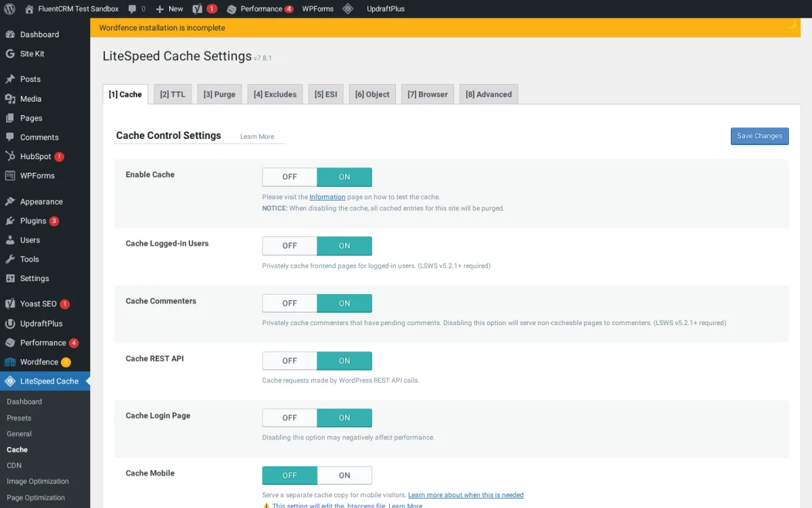Click the WPForms icon in sidebar
This screenshot has width=812, height=508.
point(10,175)
